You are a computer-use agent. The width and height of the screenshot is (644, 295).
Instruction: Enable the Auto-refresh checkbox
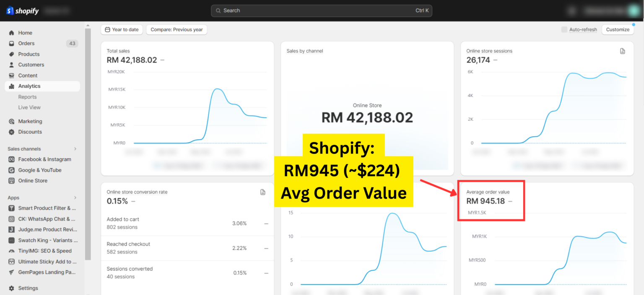click(x=564, y=30)
